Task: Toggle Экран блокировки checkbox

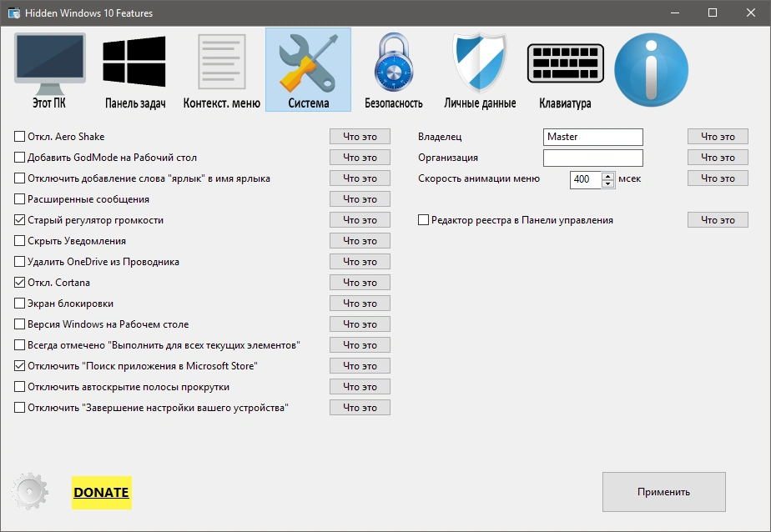Action: pos(20,304)
